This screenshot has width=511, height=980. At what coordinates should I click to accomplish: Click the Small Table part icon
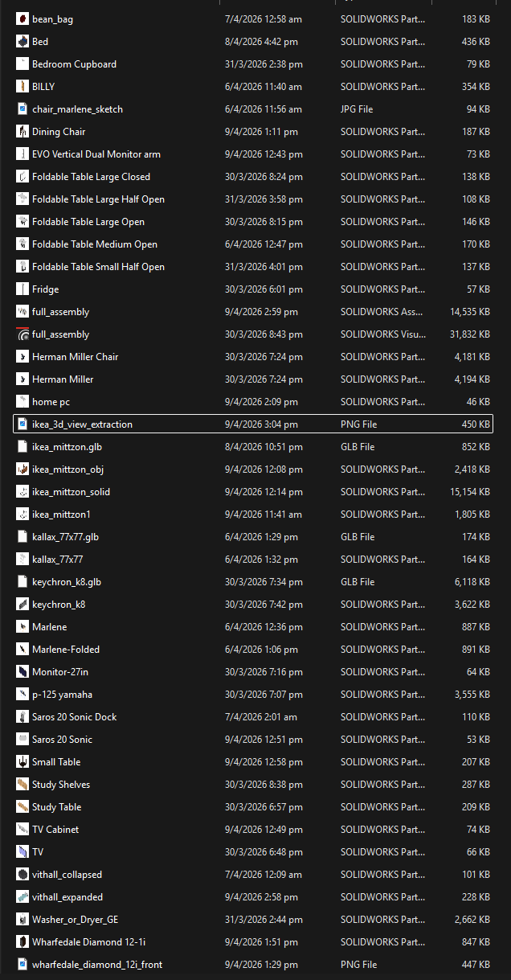click(22, 761)
